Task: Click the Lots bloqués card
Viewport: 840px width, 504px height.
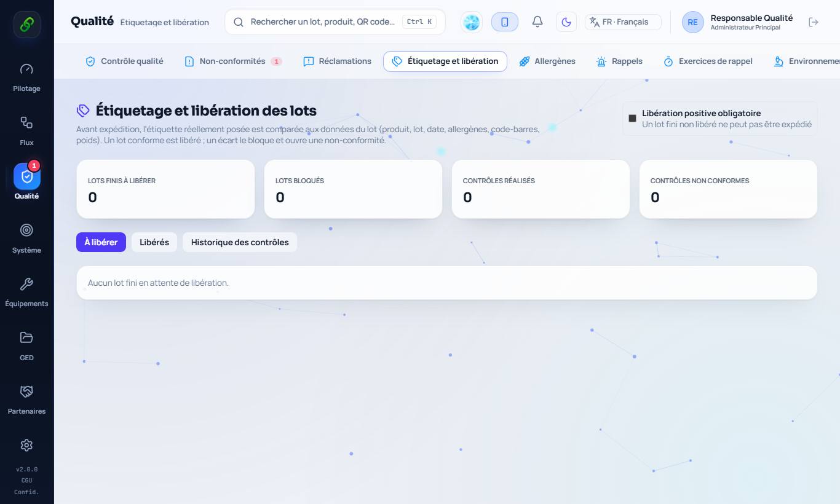Action: click(353, 189)
